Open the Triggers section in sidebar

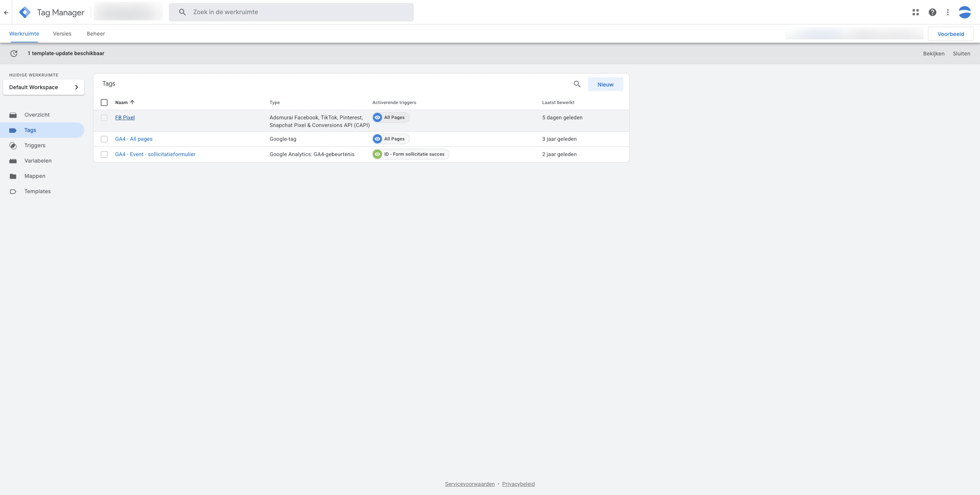[34, 145]
